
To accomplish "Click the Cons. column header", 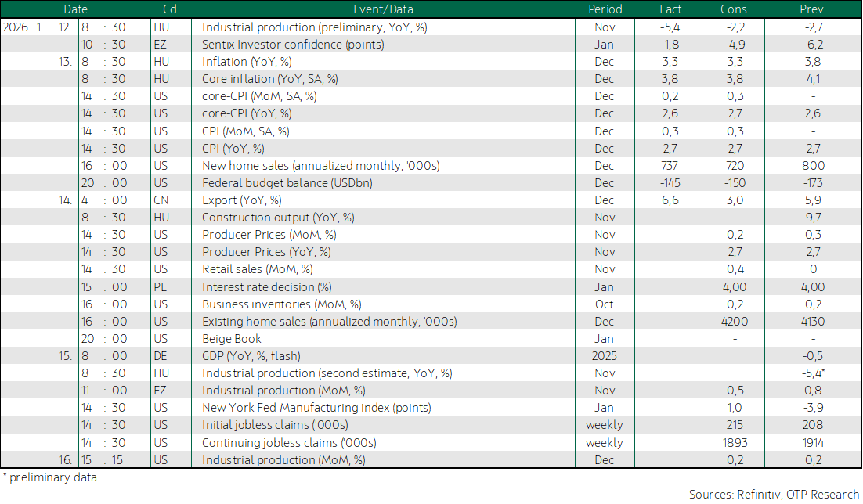I will point(735,9).
